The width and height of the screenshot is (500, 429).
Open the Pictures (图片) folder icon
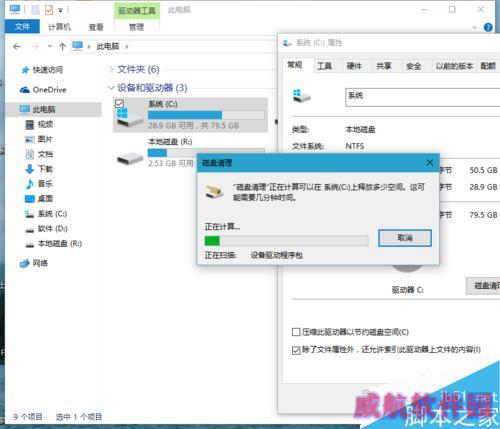[30, 139]
